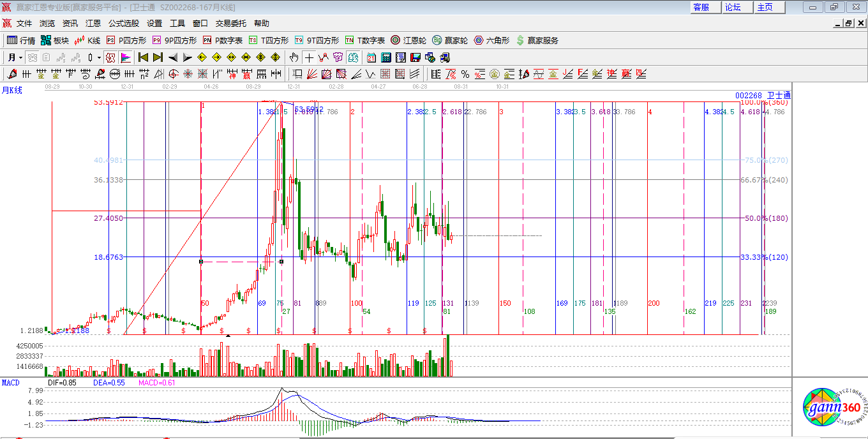Screen dimensions: 868x439
Task: Jump to first bar with left-end arrow
Action: coord(144,57)
